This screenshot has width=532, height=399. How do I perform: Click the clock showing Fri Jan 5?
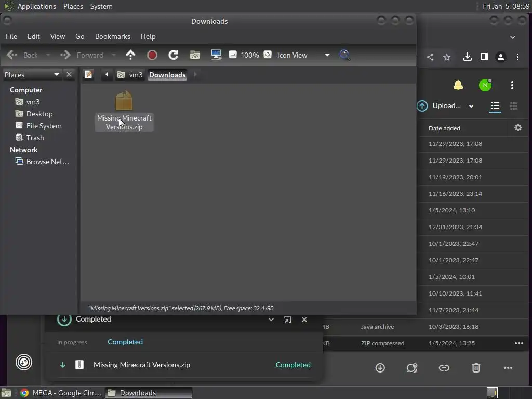point(506,6)
